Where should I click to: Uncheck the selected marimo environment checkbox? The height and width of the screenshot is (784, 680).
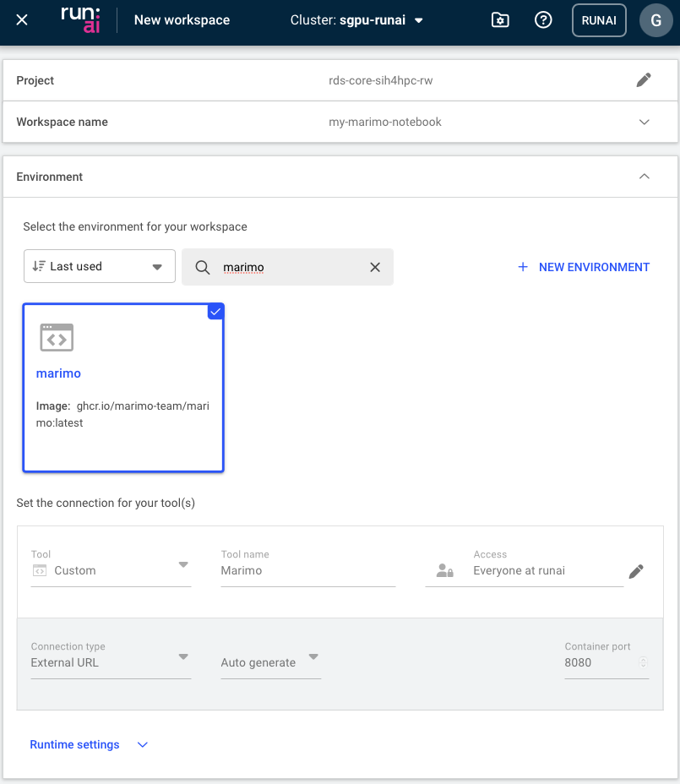tap(215, 312)
